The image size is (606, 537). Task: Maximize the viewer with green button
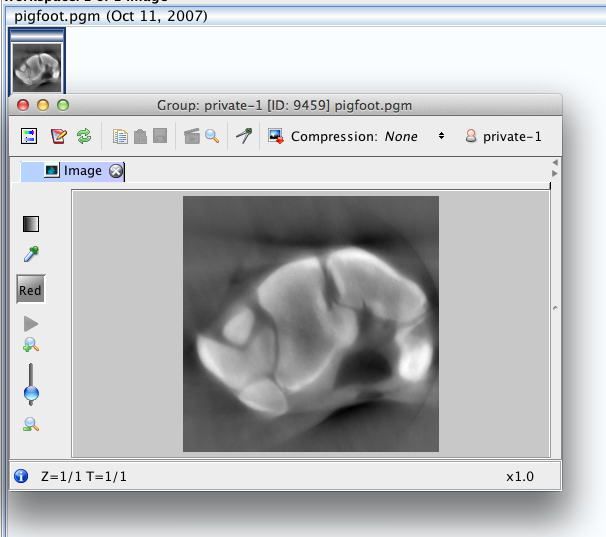[63, 105]
